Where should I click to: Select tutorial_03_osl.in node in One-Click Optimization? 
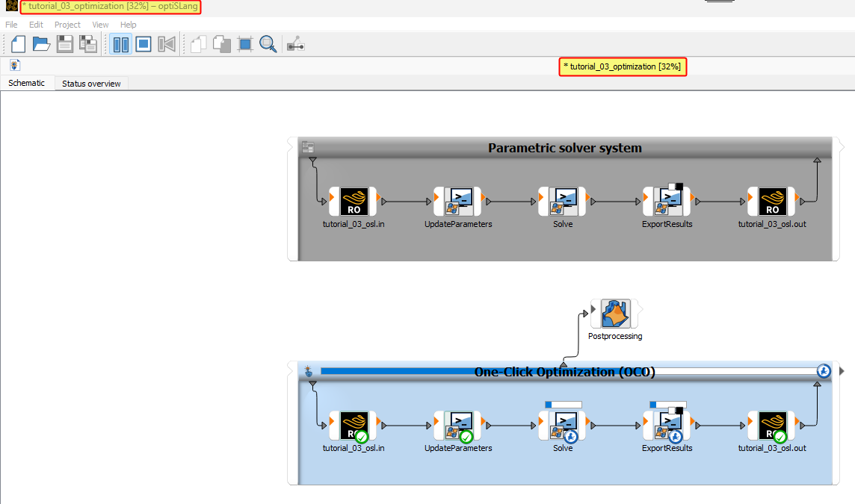click(354, 425)
